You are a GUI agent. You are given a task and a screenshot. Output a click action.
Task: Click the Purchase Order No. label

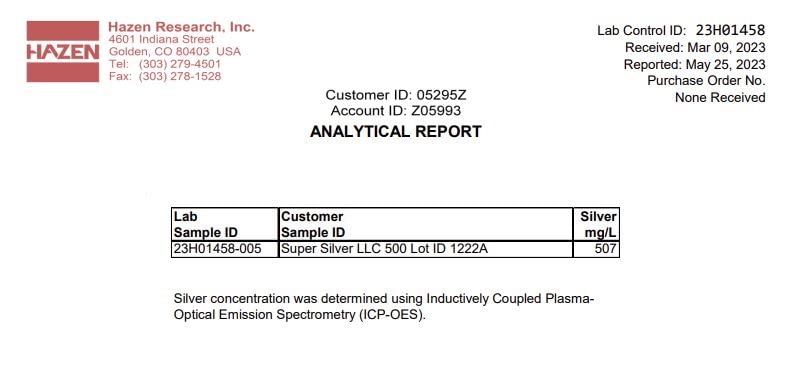[706, 81]
